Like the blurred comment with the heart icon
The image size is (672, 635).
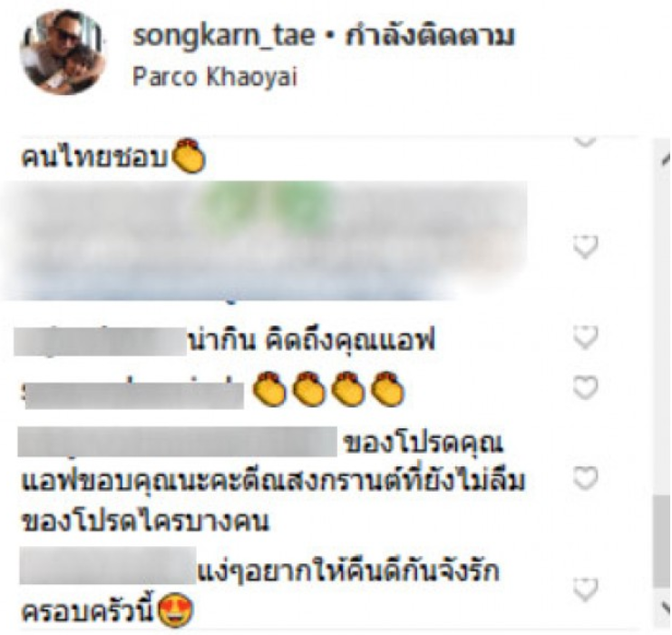coord(586,247)
